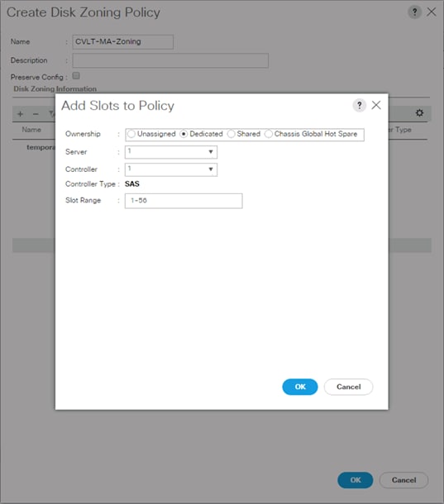Close the Create Disk Zoning Policy window

coord(432,12)
